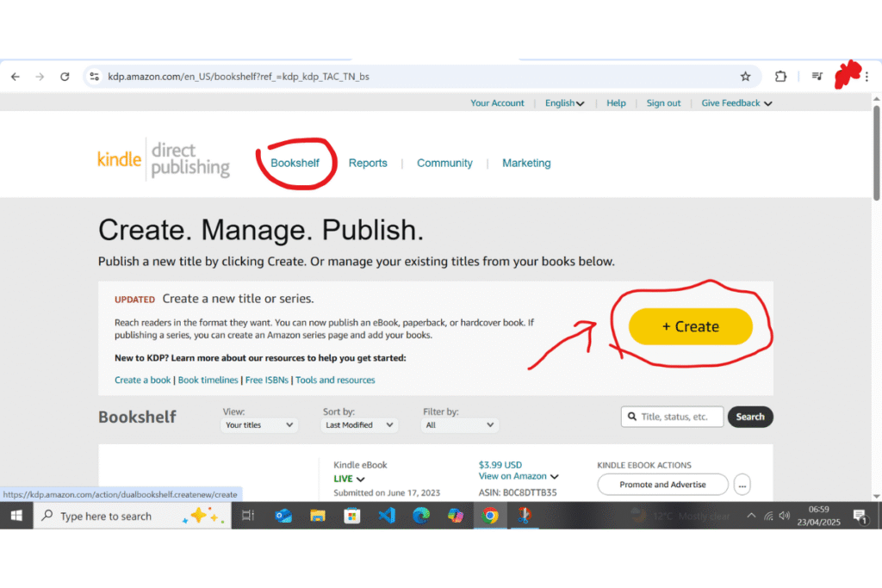Launch Visual Studio Code from the taskbar
Image resolution: width=882 pixels, height=588 pixels.
[x=387, y=516]
